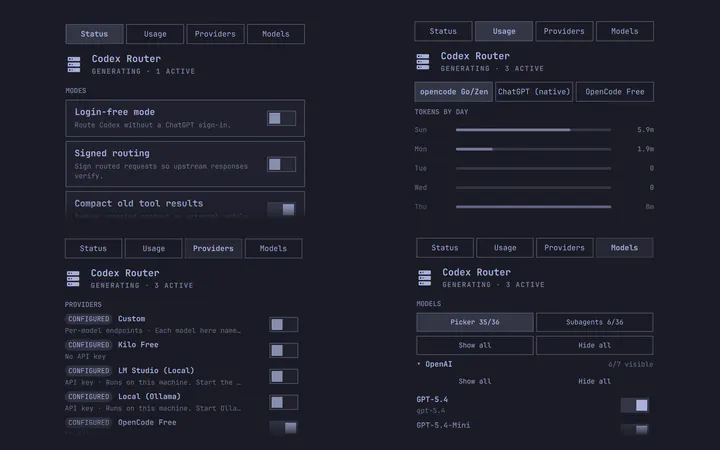Enable the LM Studio (Local) switch
Image resolution: width=720 pixels, height=450 pixels.
coord(283,377)
